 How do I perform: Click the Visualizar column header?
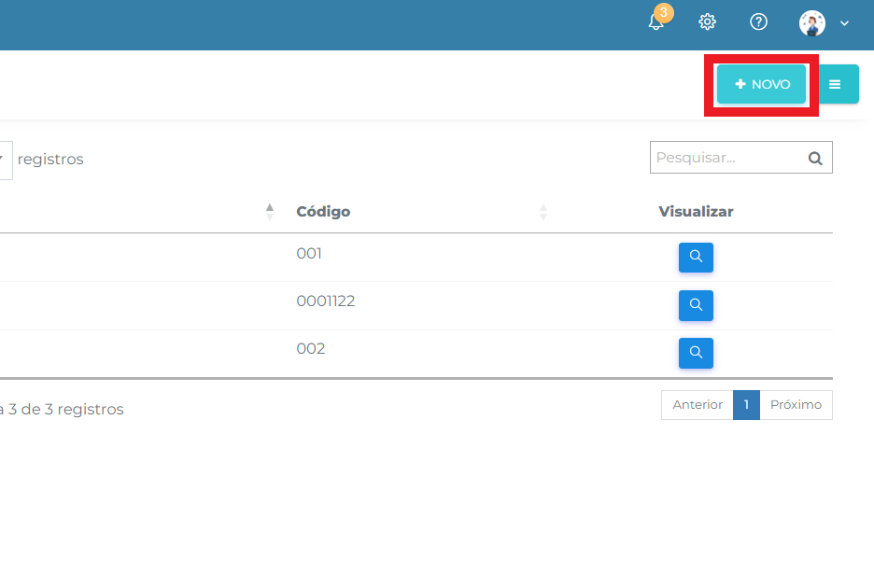coord(696,212)
